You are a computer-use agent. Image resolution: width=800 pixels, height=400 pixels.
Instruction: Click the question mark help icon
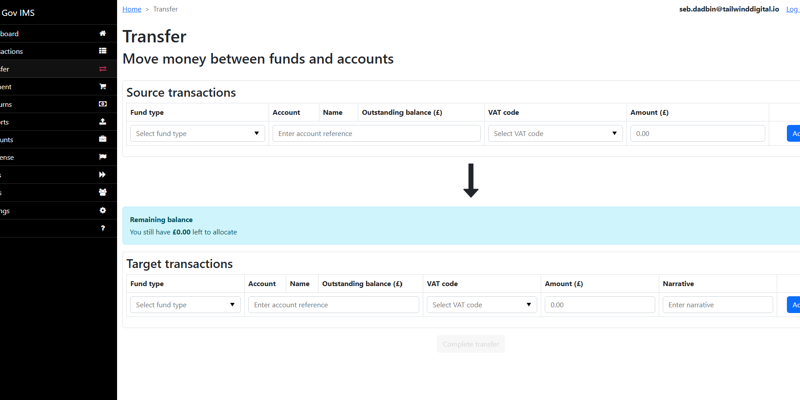tap(102, 228)
